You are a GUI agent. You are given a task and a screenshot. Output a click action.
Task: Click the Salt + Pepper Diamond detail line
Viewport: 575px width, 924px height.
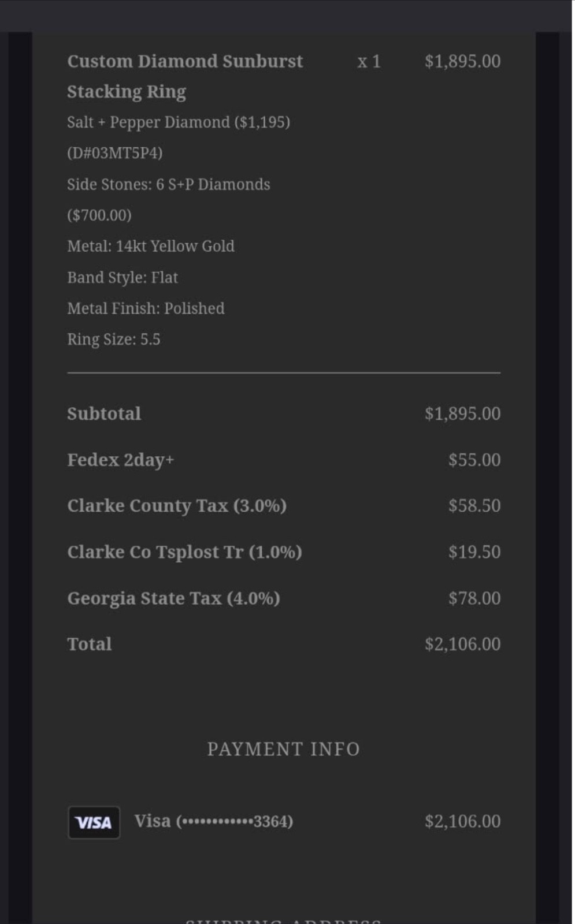tap(178, 122)
